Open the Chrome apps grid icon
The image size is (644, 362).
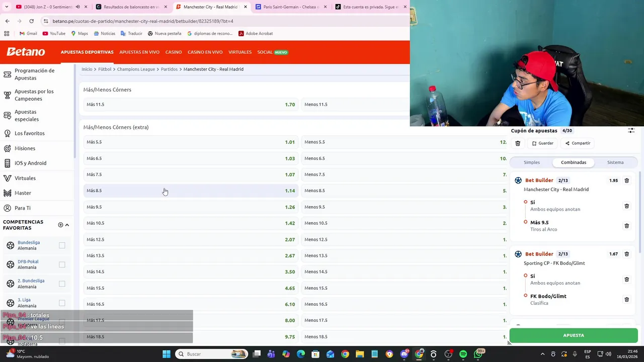pyautogui.click(x=7, y=34)
